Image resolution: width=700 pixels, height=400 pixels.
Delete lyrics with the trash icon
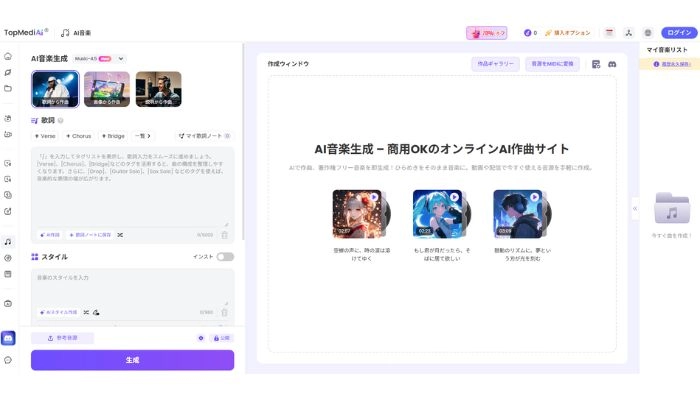224,234
